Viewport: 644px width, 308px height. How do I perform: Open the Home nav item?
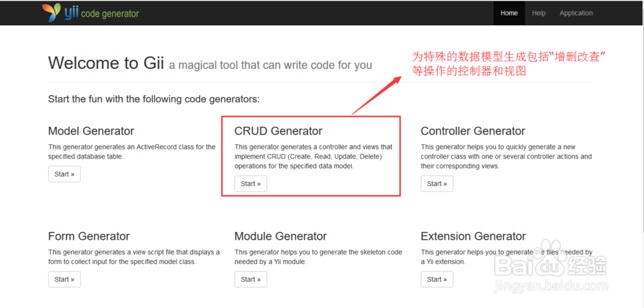tap(509, 13)
